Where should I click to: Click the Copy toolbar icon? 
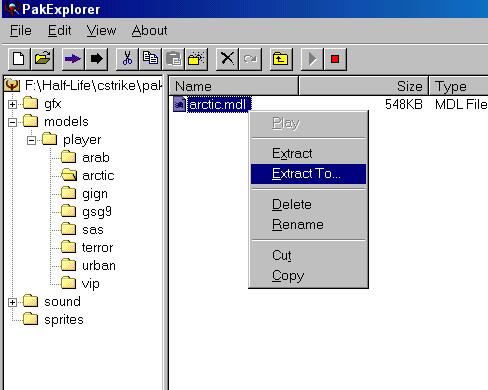(x=150, y=59)
